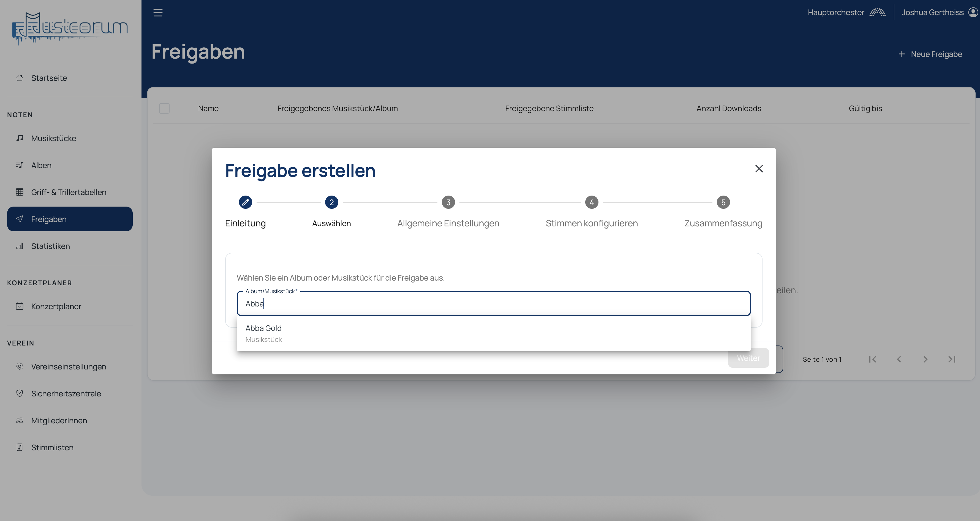The image size is (980, 521).
Task: Open Statistiken in the sidebar
Action: click(50, 246)
